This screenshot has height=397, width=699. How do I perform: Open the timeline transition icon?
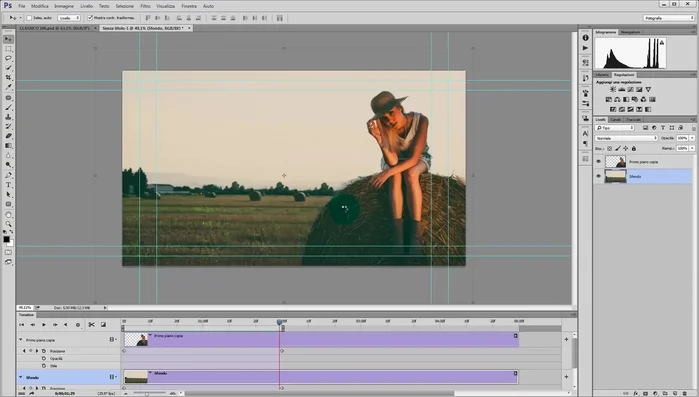click(103, 324)
